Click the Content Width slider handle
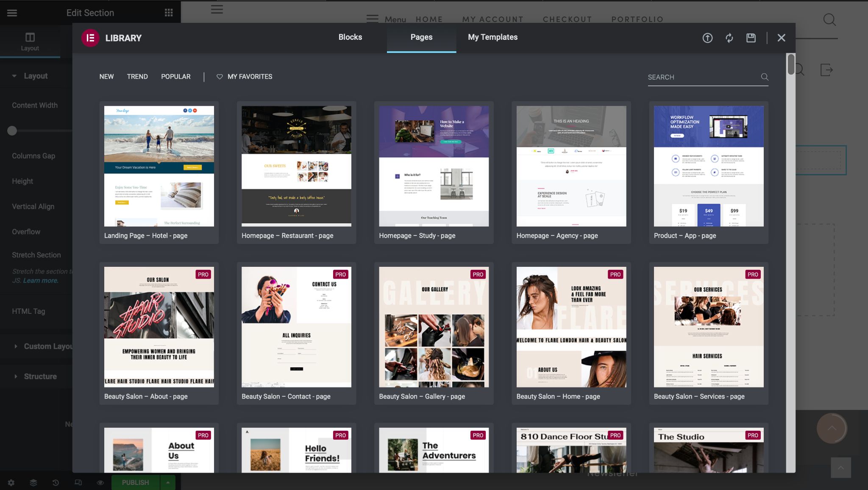Image resolution: width=868 pixels, height=490 pixels. click(12, 131)
